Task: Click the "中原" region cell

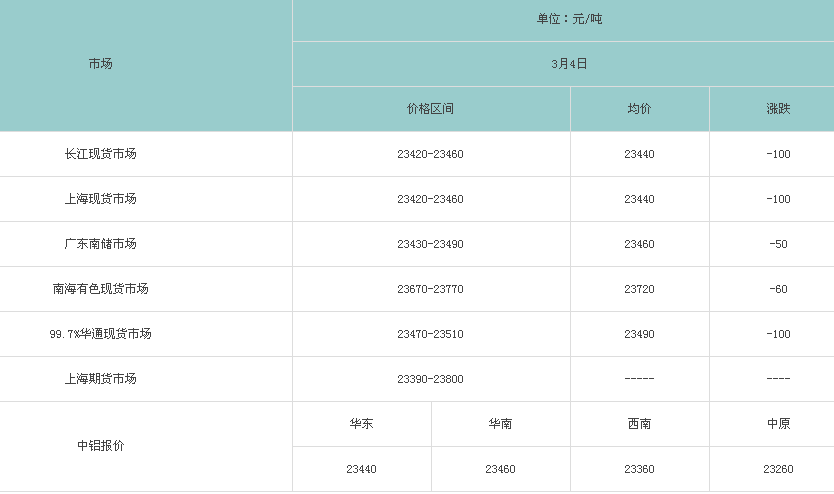Action: coord(778,424)
